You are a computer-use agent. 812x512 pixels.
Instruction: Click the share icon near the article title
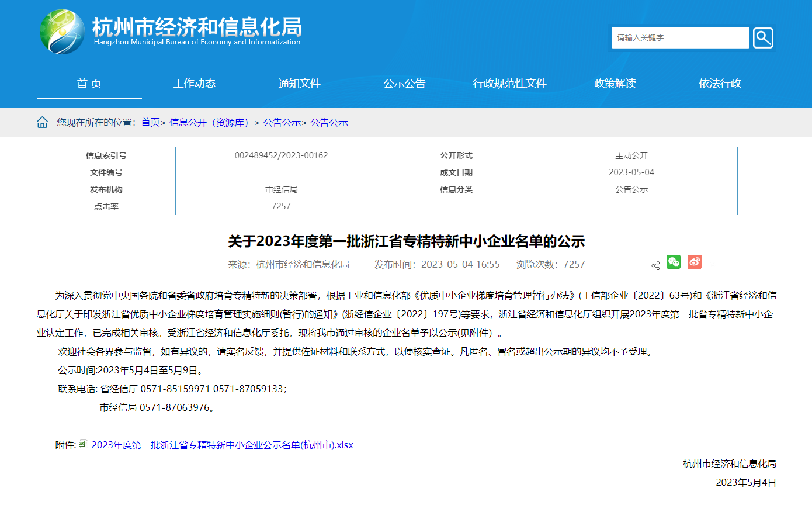pyautogui.click(x=655, y=265)
